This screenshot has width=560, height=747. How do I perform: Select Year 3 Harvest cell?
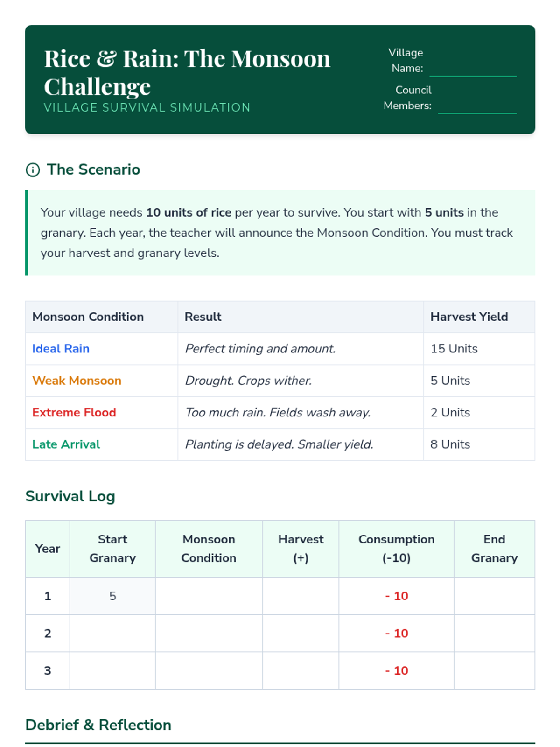(301, 670)
